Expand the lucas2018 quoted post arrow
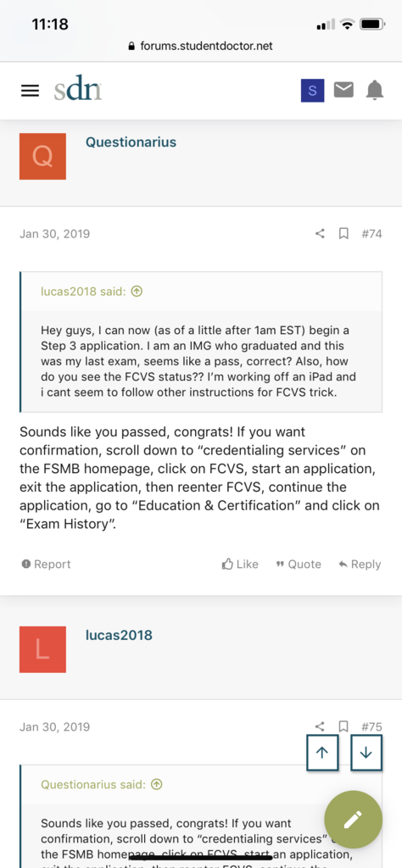 click(x=137, y=292)
